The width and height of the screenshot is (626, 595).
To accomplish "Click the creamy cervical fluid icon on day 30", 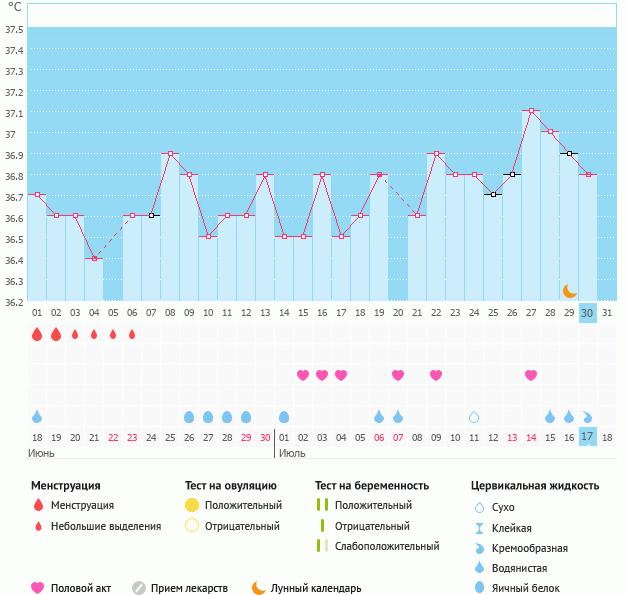I will tap(588, 416).
